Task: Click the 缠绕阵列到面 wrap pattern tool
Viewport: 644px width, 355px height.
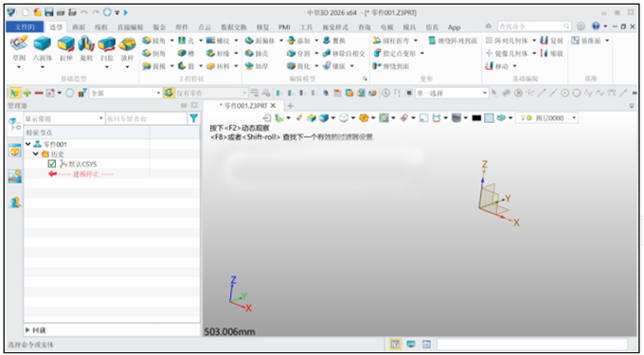Action: coord(453,41)
